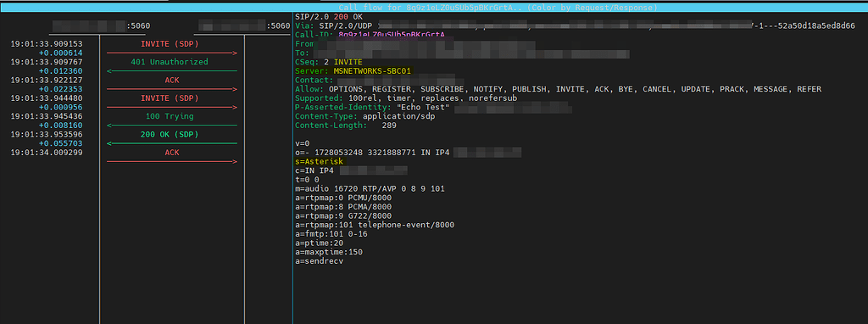Screen dimensions: 868x324
Task: Select the ACK message at 19:01:33.922127
Action: pyautogui.click(x=171, y=81)
